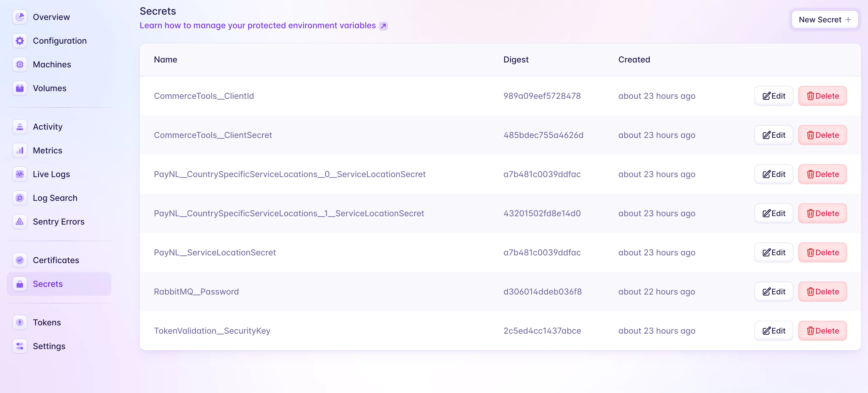Select the Secrets sidebar item

click(47, 284)
